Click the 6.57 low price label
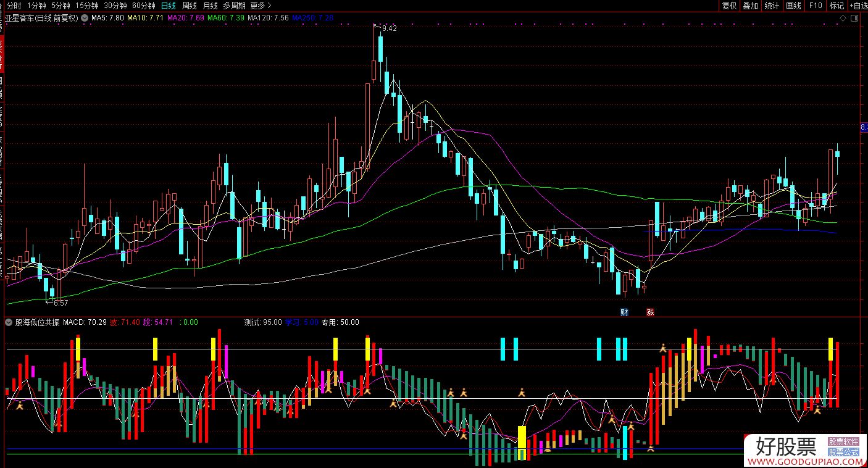868x468 pixels. pos(61,303)
